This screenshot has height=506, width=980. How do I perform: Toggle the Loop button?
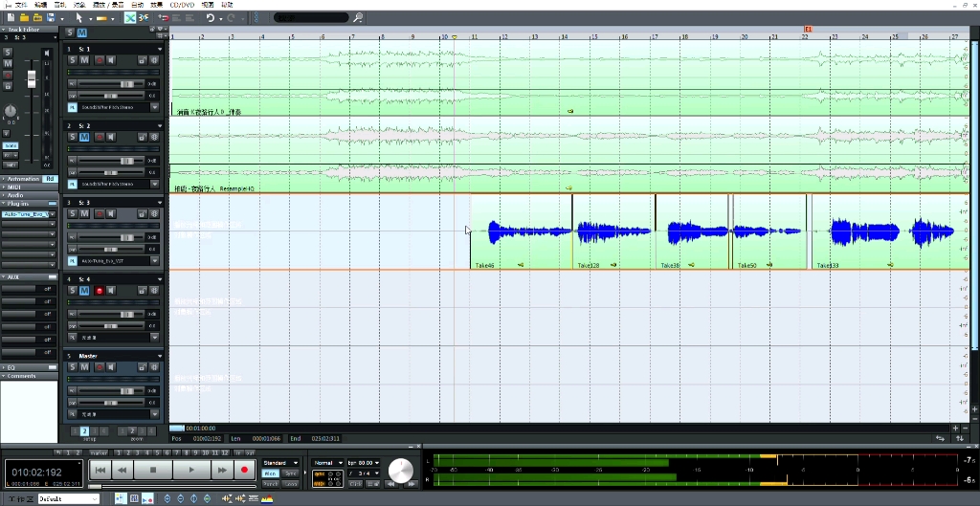[x=291, y=484]
